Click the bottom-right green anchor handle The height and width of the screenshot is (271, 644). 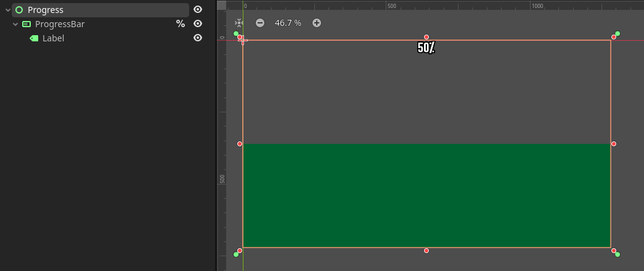tap(618, 254)
